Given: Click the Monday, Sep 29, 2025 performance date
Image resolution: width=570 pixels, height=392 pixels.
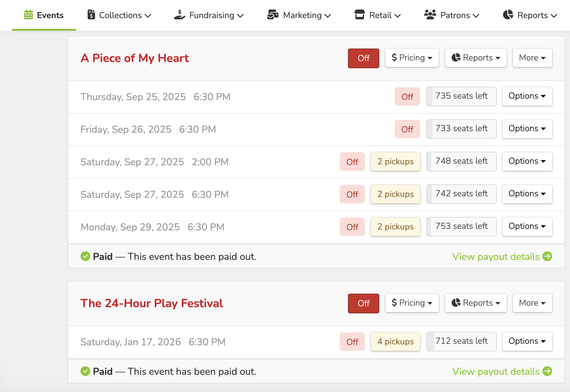Looking at the screenshot, I should coord(130,227).
